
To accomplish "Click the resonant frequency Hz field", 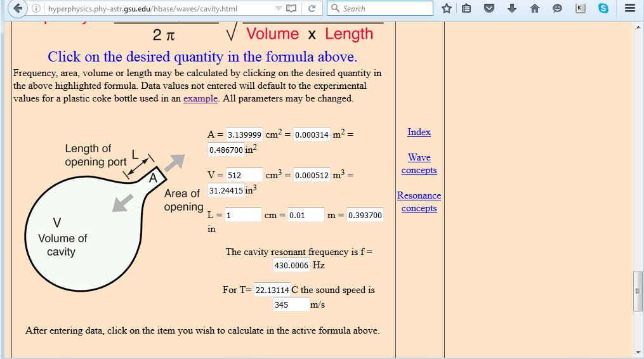I will (291, 265).
